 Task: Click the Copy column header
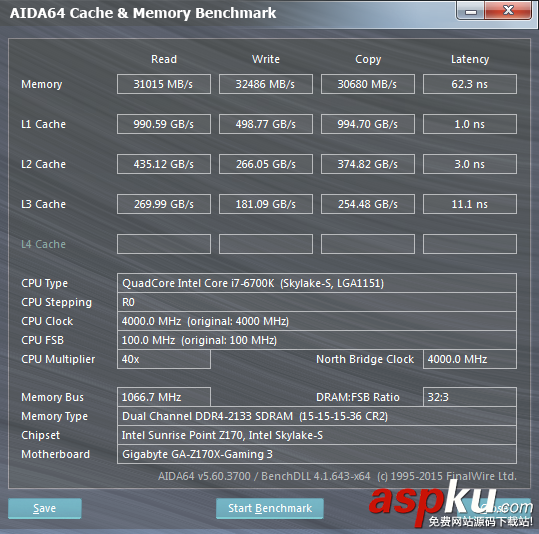point(368,59)
